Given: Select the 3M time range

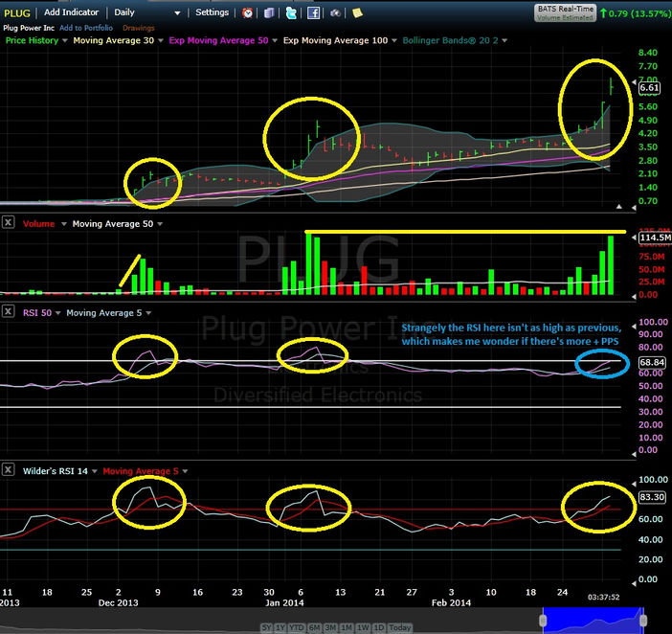Looking at the screenshot, I should [330, 627].
